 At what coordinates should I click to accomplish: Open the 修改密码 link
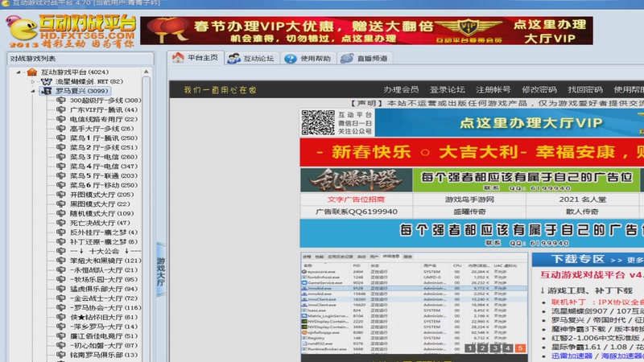pyautogui.click(x=539, y=90)
